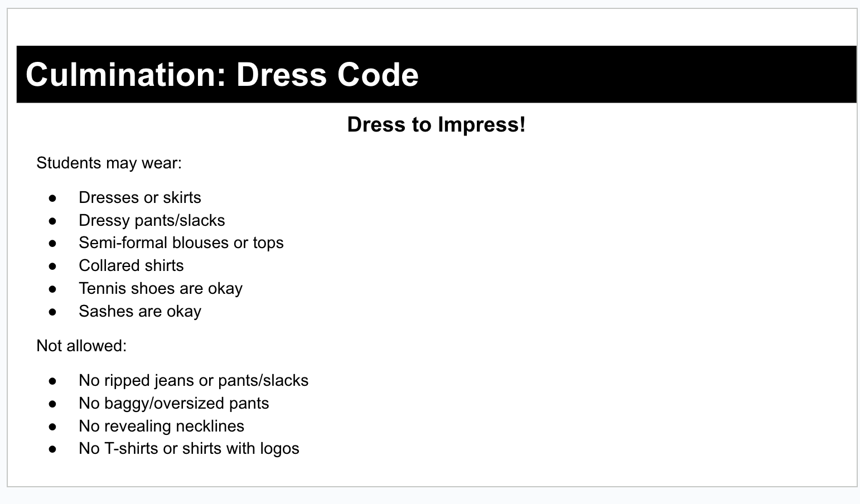This screenshot has width=860, height=504.
Task: Click the bullet dot before 'No baggy/oversized pants'
Action: pyautogui.click(x=53, y=404)
